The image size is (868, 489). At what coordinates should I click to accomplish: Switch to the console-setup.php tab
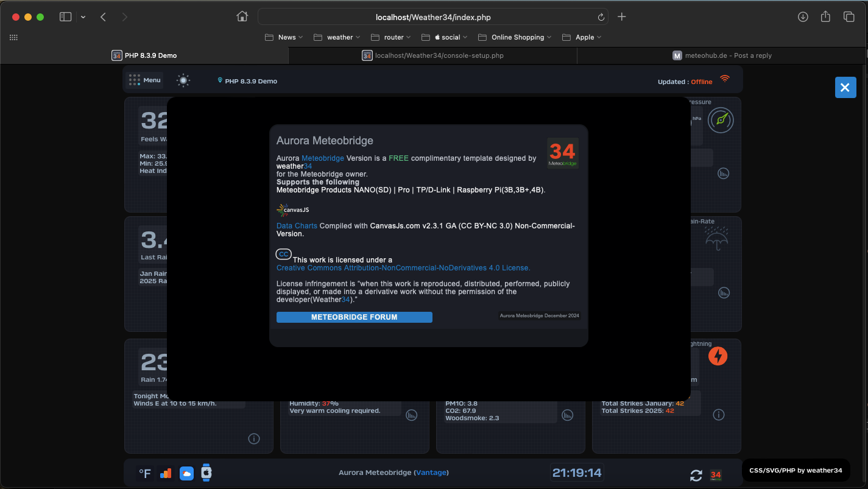[433, 55]
